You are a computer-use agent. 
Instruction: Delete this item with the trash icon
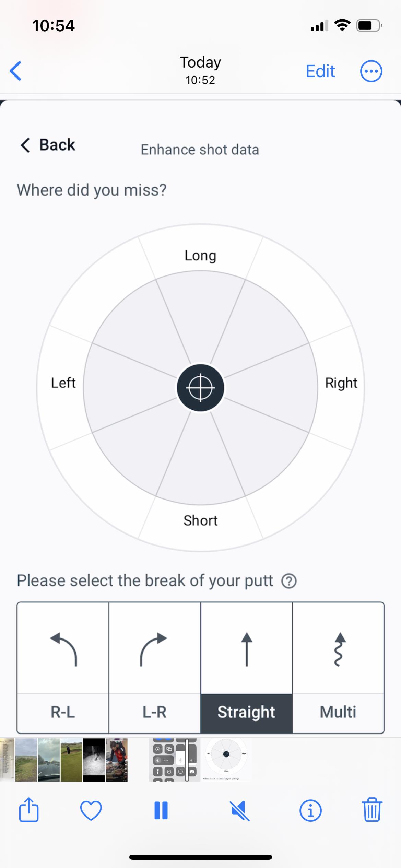[372, 810]
